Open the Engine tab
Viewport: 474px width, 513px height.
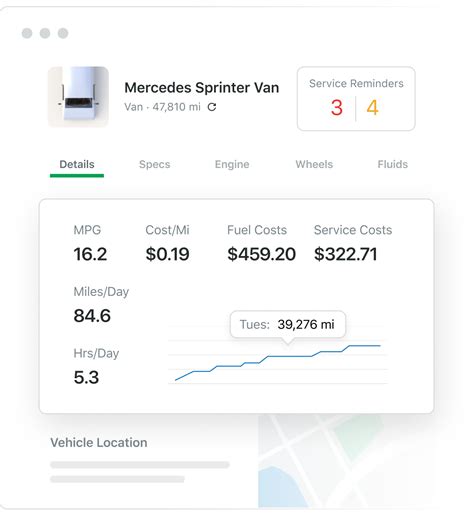(232, 164)
